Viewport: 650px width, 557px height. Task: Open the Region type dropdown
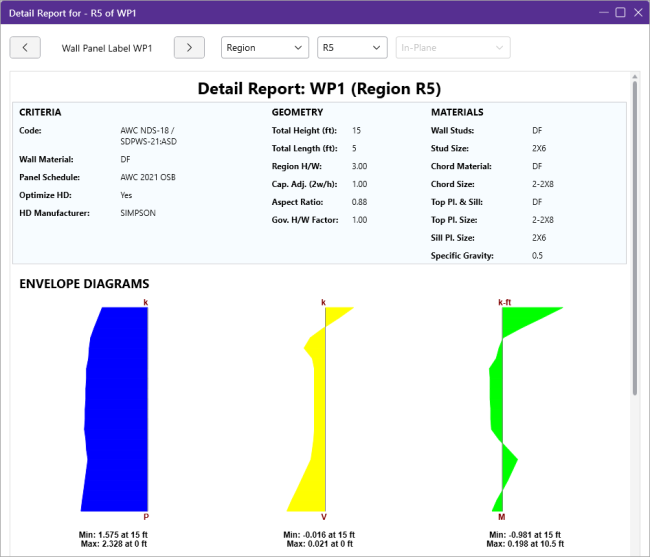click(264, 48)
